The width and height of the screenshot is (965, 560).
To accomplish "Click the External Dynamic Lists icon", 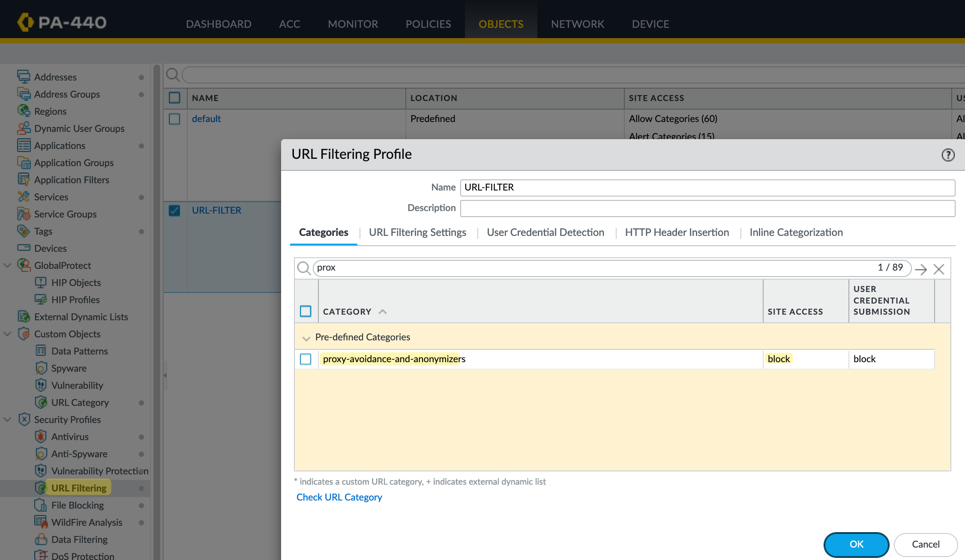I will click(24, 317).
